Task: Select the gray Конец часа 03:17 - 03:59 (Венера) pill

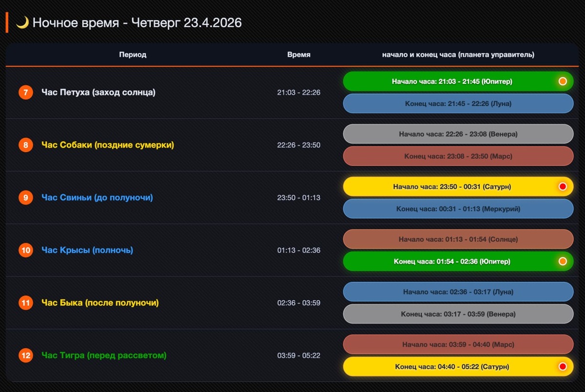Action: pos(458,314)
